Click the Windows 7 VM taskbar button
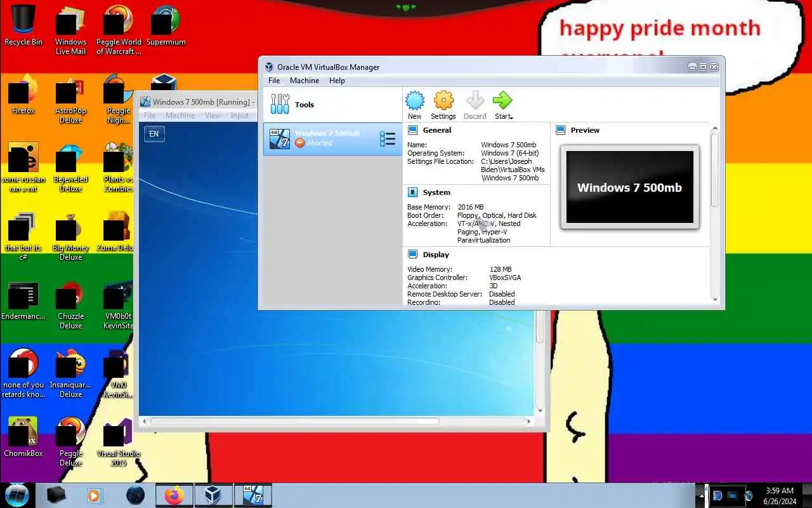The image size is (812, 508). coord(252,495)
